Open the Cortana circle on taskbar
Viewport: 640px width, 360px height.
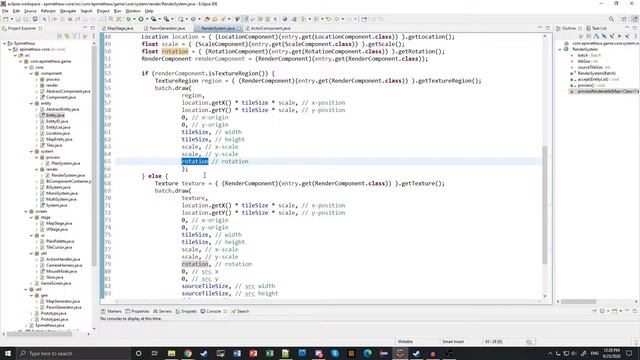pos(138,353)
